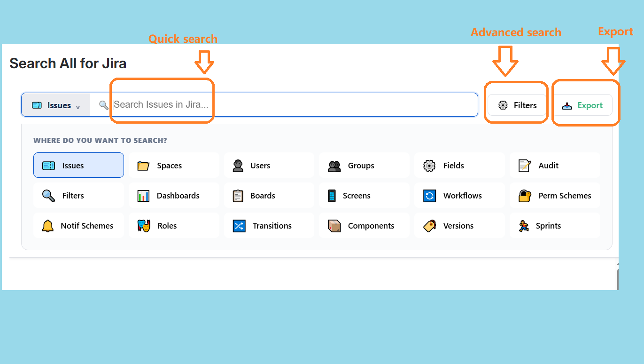
Task: Select the Boards clipboard icon tile
Action: pos(269,195)
